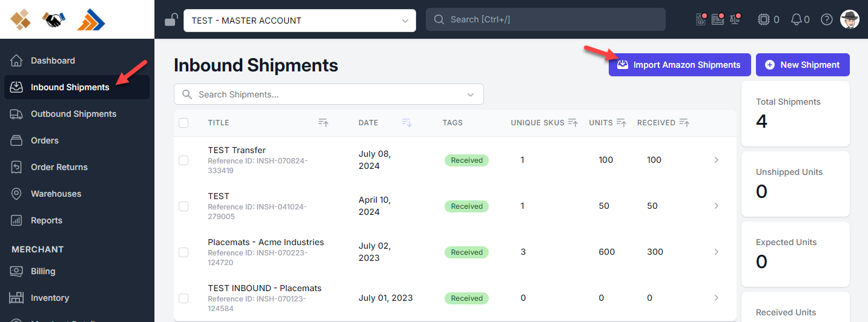Screen dimensions: 868x322
Task: Click reference ID INSH-041024-279005
Action: (x=257, y=212)
